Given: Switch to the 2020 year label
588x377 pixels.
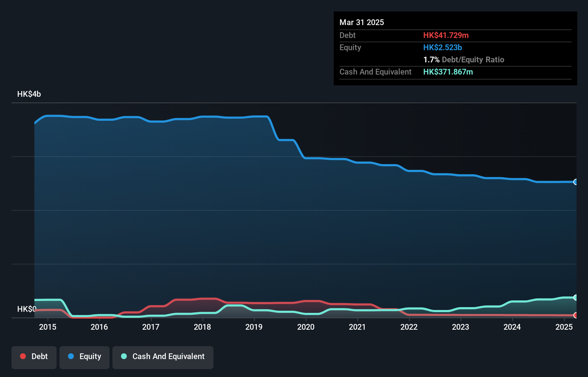Looking at the screenshot, I should pos(306,327).
